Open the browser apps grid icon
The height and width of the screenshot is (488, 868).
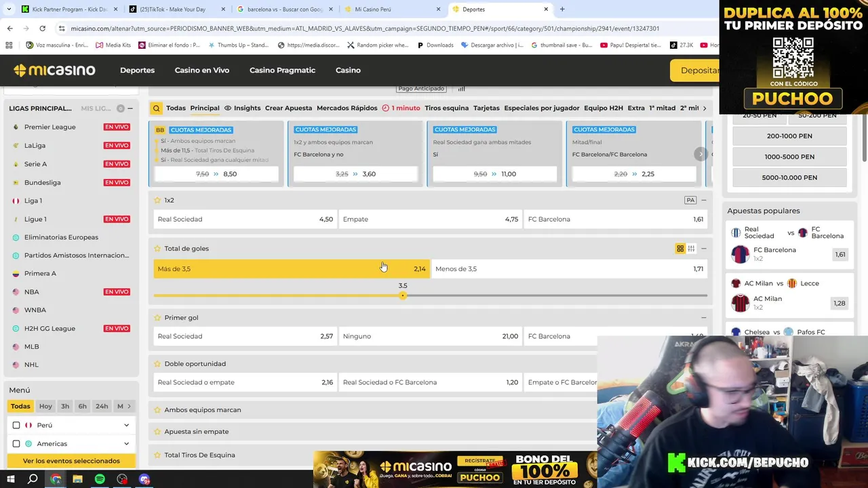click(9, 45)
